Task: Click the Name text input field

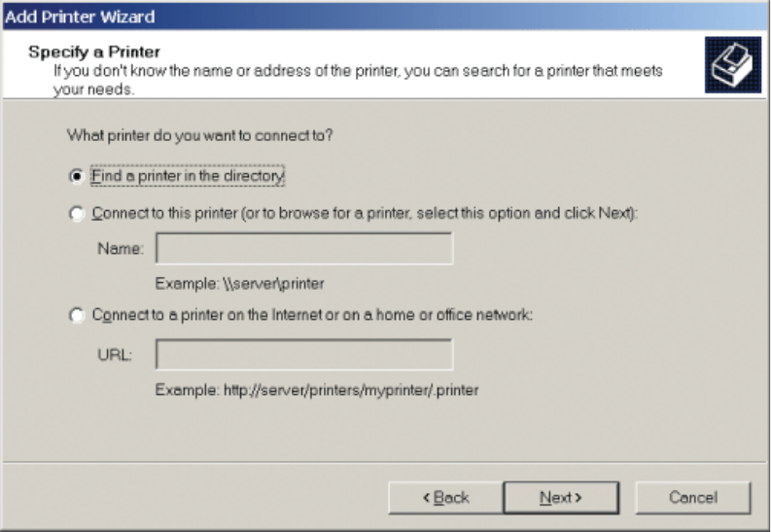Action: point(303,249)
